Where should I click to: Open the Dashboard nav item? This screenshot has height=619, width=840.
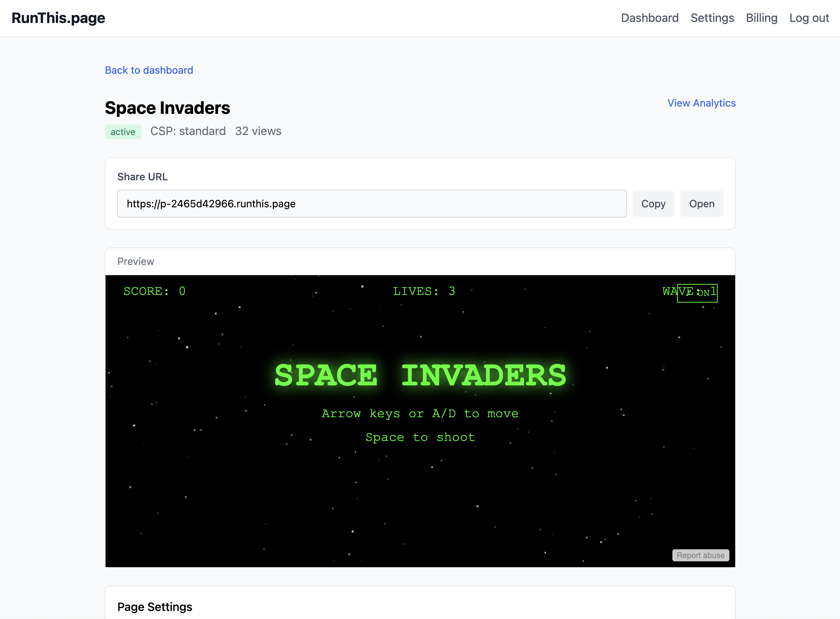649,18
